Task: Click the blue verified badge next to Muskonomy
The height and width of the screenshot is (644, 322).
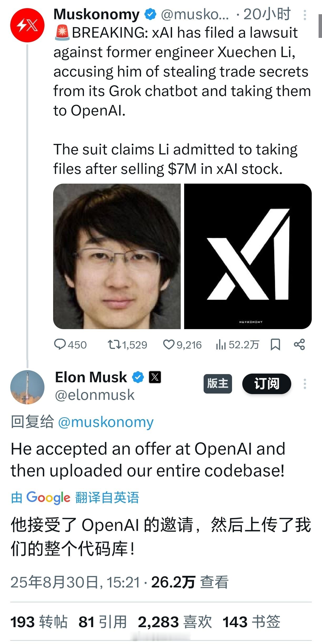Action: click(x=150, y=14)
